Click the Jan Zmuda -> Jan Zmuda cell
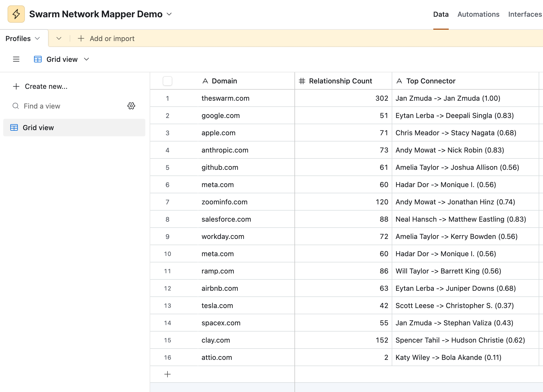Image resolution: width=543 pixels, height=392 pixels. 465,98
